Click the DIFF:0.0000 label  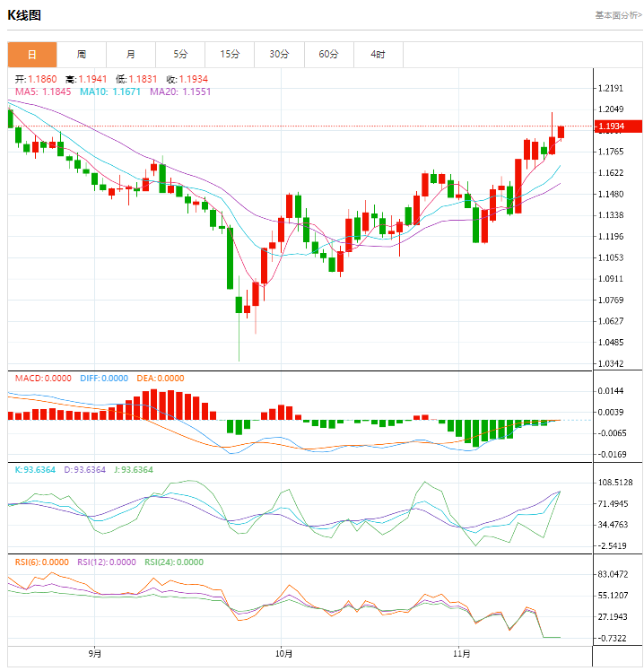tap(104, 379)
